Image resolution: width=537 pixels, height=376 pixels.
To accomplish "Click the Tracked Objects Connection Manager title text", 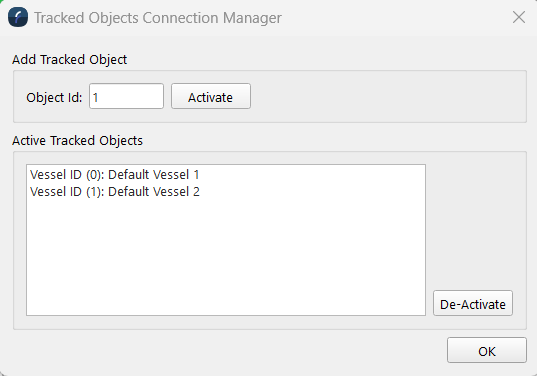I will pyautogui.click(x=158, y=18).
